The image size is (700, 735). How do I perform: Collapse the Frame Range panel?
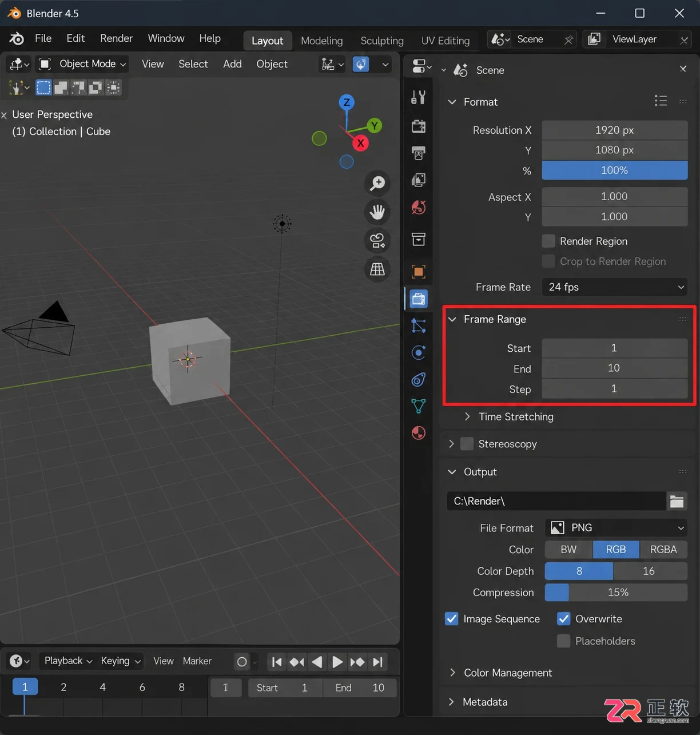tap(452, 319)
